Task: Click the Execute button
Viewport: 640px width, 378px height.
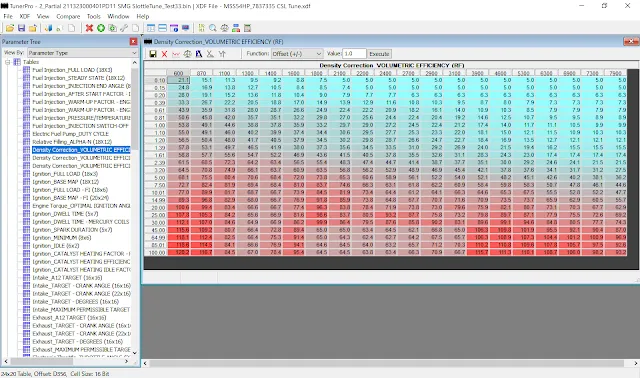Action: [x=379, y=53]
